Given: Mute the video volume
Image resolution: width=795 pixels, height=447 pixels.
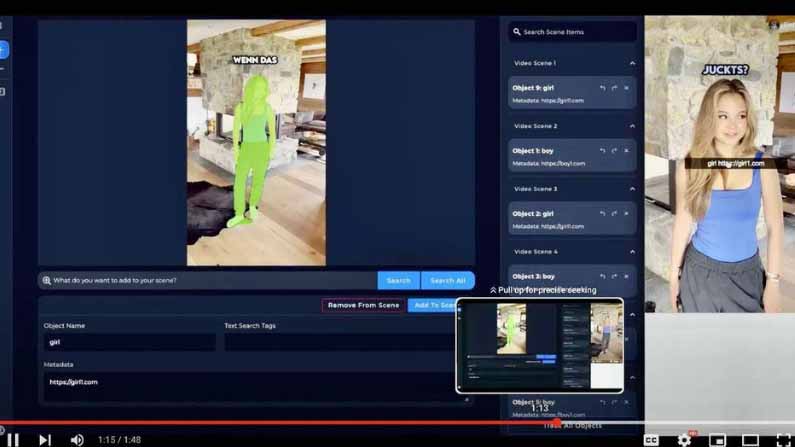Looking at the screenshot, I should pyautogui.click(x=77, y=439).
